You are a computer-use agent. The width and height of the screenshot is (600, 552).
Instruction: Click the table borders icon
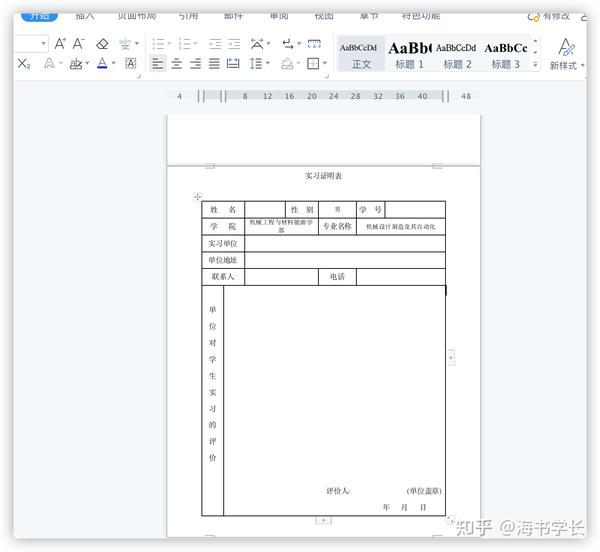pos(313,64)
